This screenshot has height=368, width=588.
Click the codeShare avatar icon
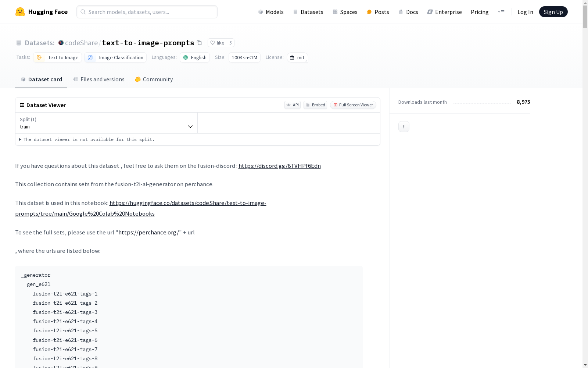point(61,43)
